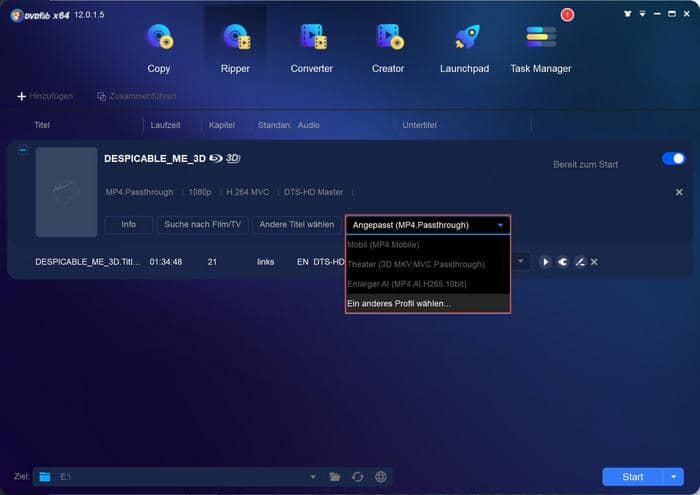Select Mobil (MP4.Mobile) profile
The image size is (700, 495).
click(428, 245)
